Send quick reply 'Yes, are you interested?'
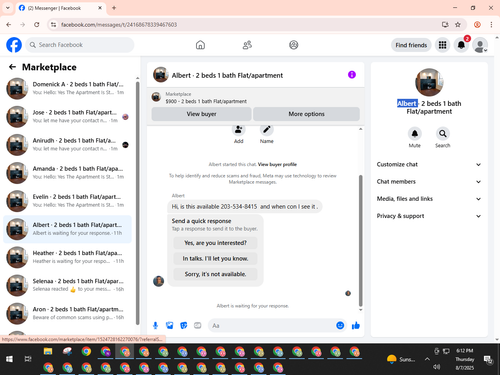The width and height of the screenshot is (500, 375). point(215,243)
